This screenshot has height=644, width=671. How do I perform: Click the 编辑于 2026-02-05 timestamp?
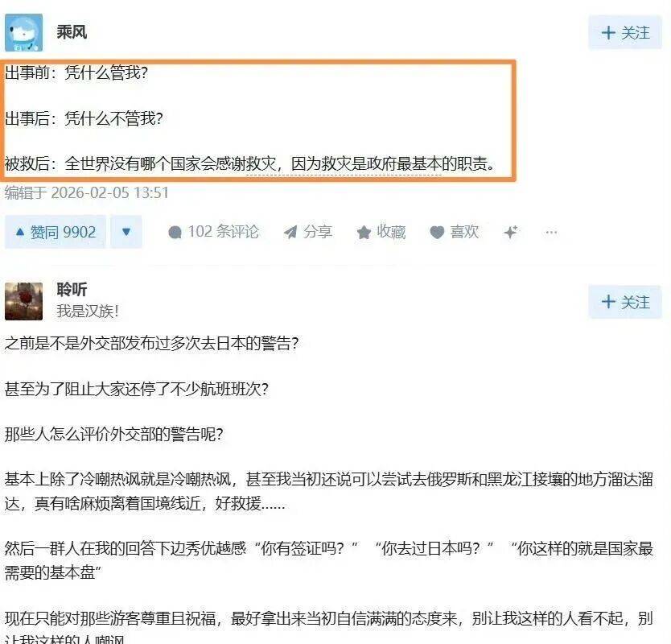tap(86, 192)
